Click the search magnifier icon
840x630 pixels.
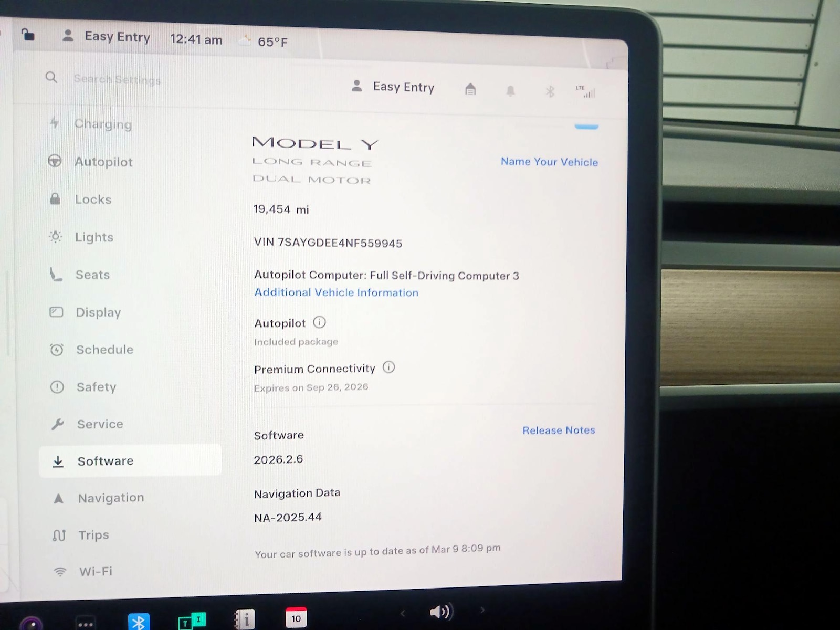coord(51,78)
